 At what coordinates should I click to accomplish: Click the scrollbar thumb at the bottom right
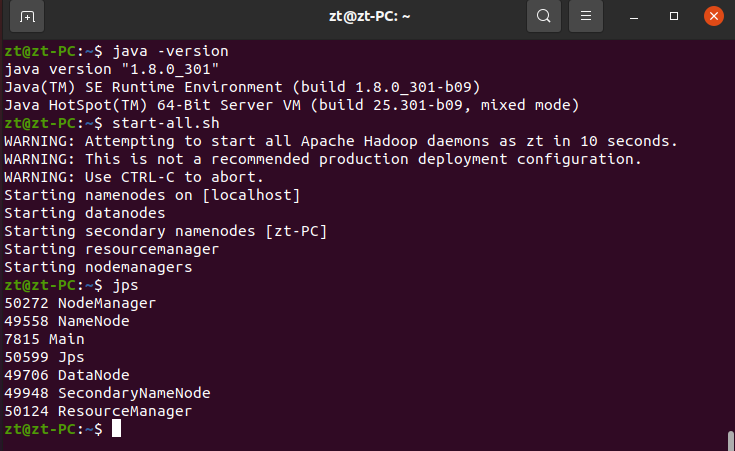(730, 440)
